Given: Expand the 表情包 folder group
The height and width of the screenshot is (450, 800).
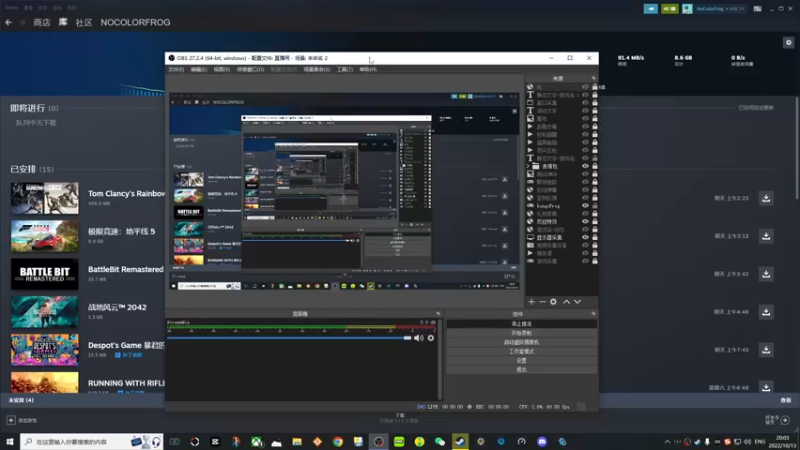Looking at the screenshot, I should [x=529, y=166].
